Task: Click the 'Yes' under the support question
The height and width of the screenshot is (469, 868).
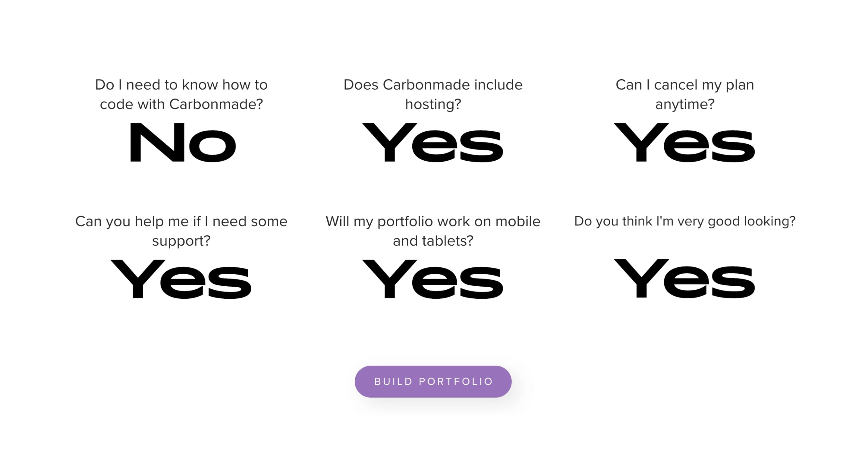Action: pos(181,279)
